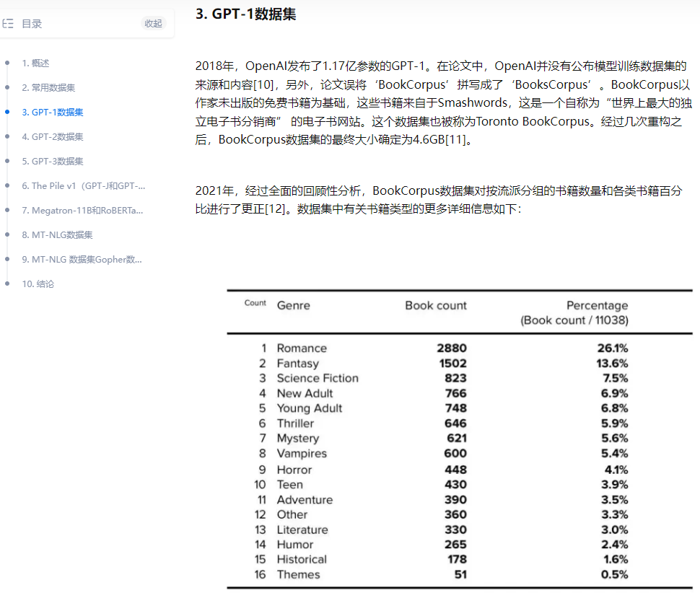Open 4. GPT-2数据集 section

point(53,136)
